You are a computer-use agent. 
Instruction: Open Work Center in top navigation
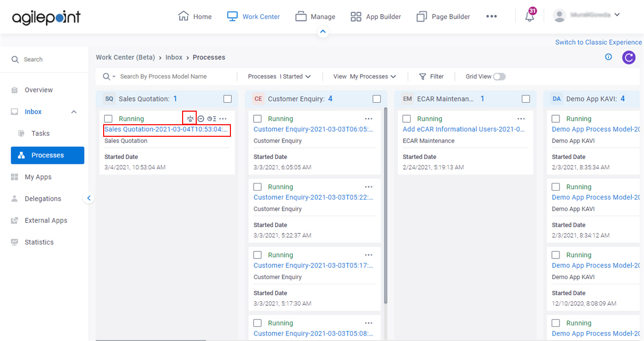tap(253, 17)
